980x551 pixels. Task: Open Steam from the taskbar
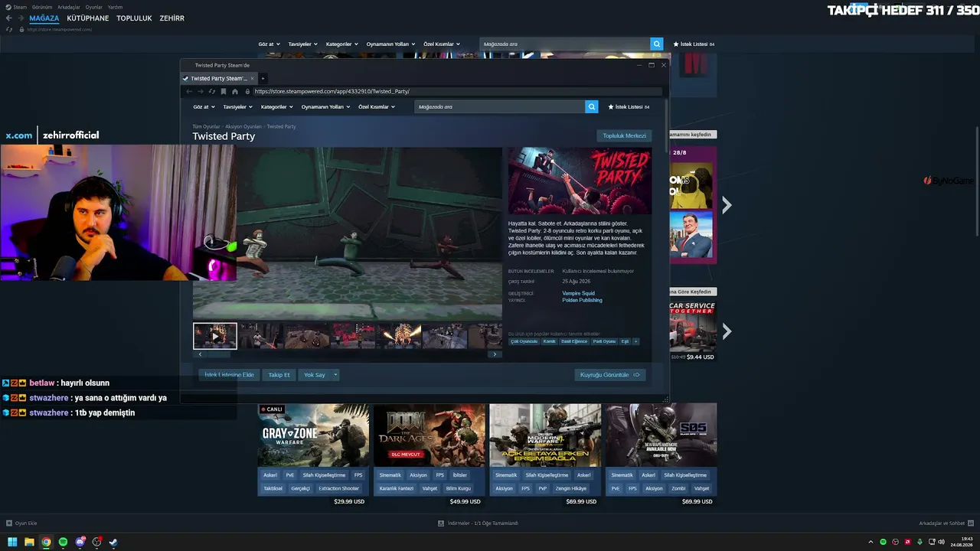[113, 543]
